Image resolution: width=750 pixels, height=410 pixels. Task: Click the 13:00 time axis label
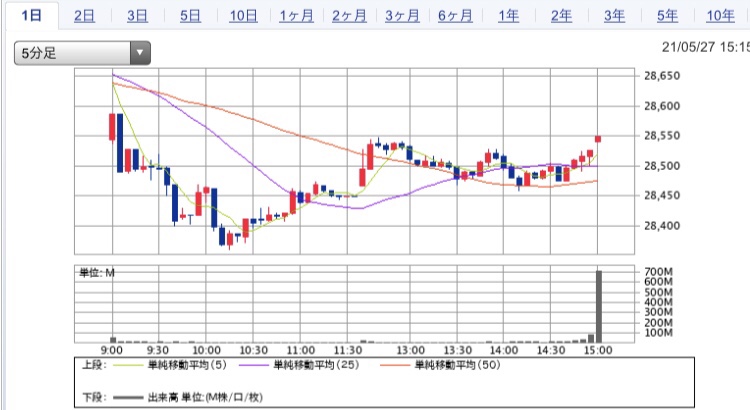[410, 350]
